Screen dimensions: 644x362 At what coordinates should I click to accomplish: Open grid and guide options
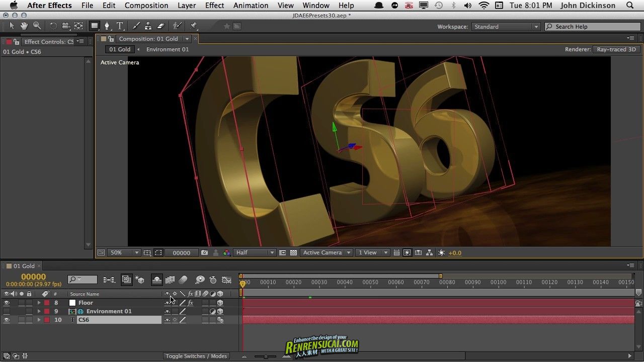[147, 253]
